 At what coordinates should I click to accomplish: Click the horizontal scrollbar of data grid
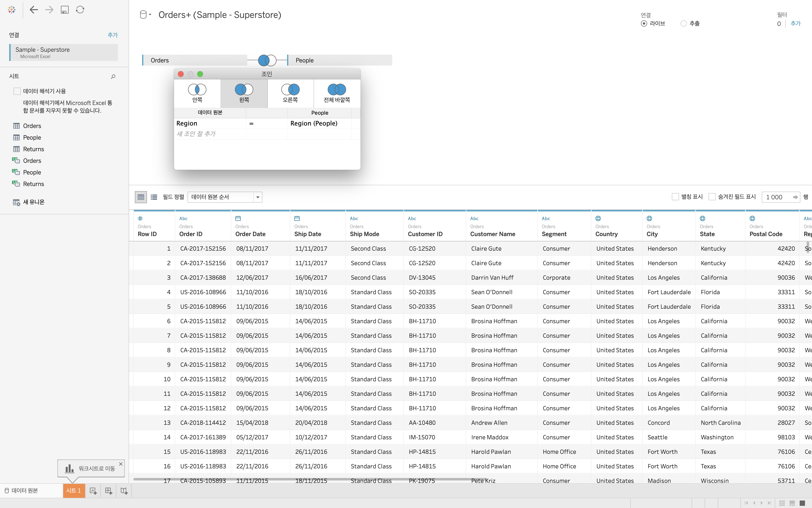pos(310,479)
